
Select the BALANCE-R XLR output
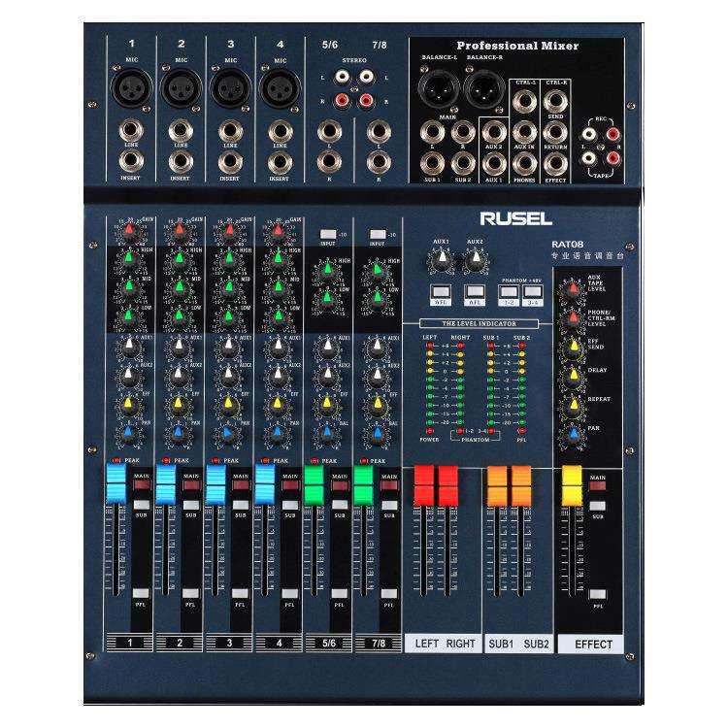pyautogui.click(x=483, y=89)
